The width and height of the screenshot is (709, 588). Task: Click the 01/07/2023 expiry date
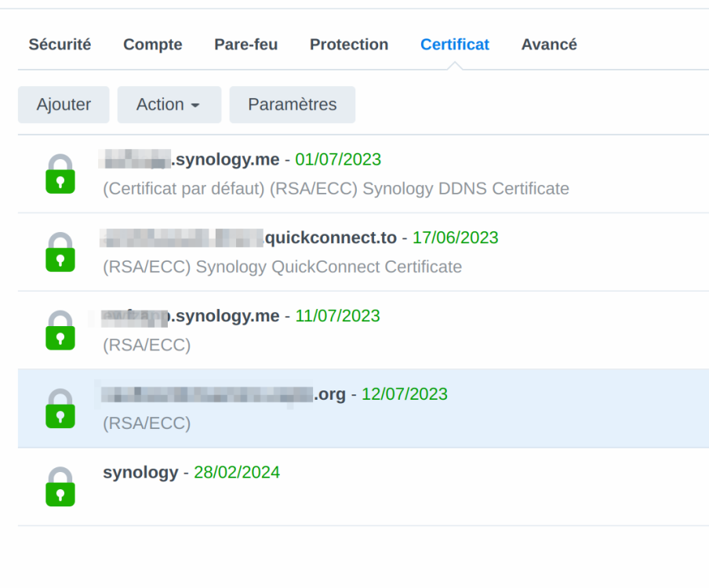pyautogui.click(x=338, y=159)
